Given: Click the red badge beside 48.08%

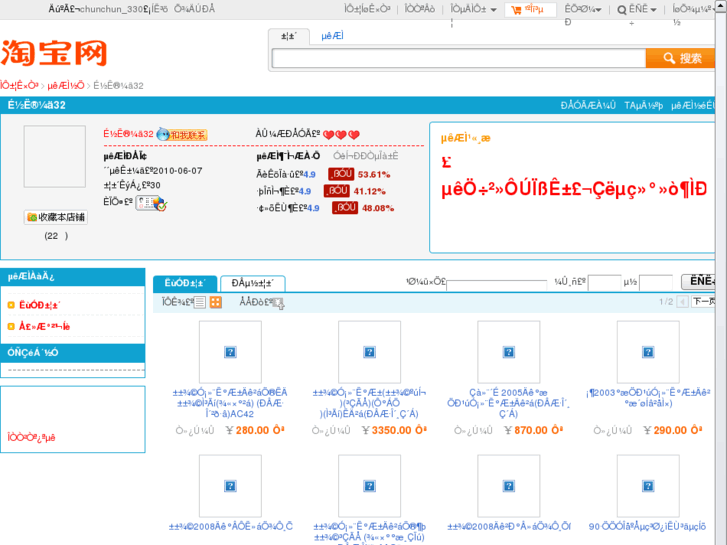Looking at the screenshot, I should pos(345,207).
